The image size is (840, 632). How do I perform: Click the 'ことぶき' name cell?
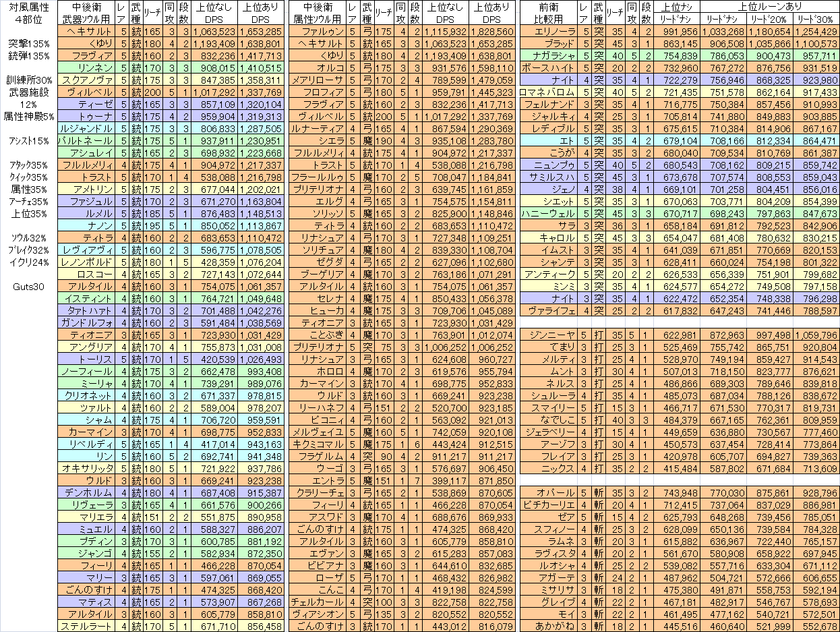[x=318, y=335]
